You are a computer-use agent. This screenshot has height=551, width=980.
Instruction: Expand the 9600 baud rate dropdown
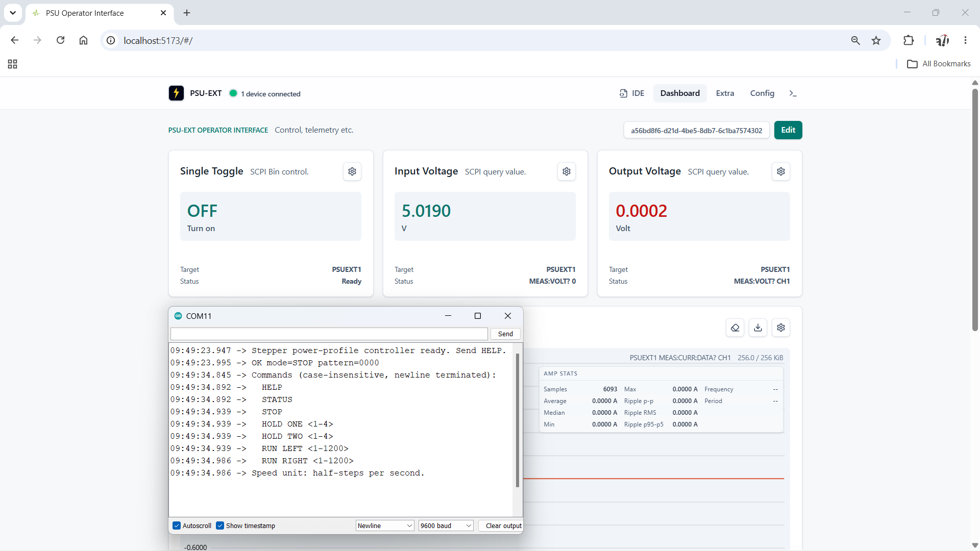(x=446, y=525)
